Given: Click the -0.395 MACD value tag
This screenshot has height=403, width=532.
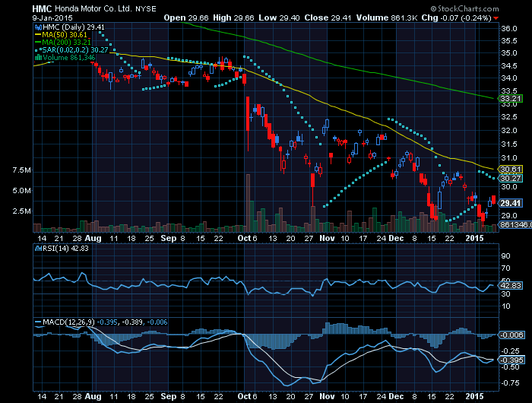Looking at the screenshot, I should click(x=511, y=360).
